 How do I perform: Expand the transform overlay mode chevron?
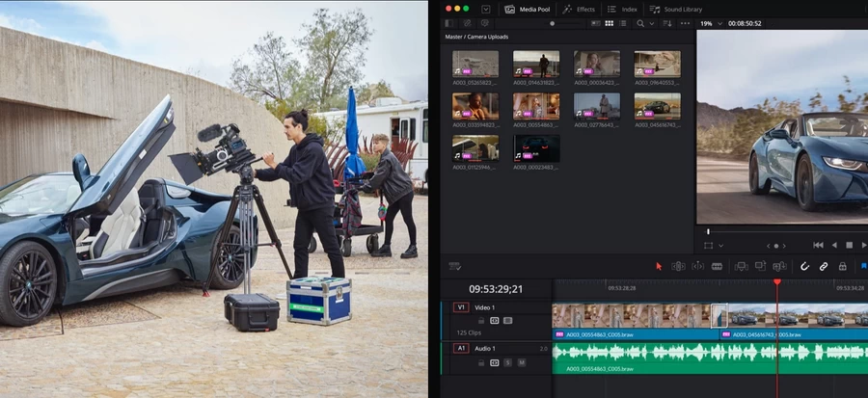(720, 246)
